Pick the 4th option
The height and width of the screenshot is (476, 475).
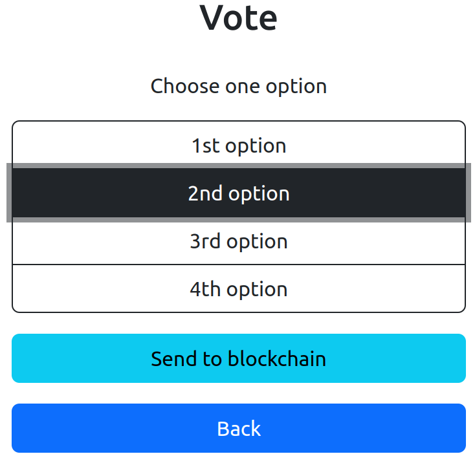(x=238, y=289)
